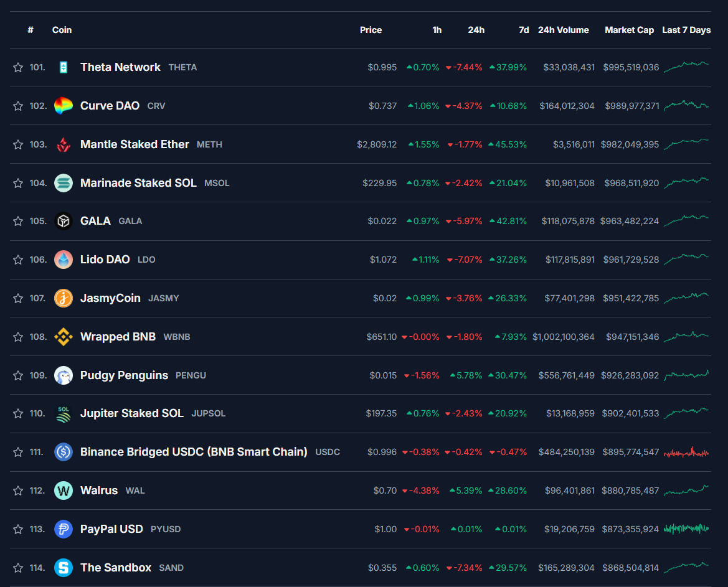
Task: Click the Lido DAO droplet logo
Action: click(64, 260)
